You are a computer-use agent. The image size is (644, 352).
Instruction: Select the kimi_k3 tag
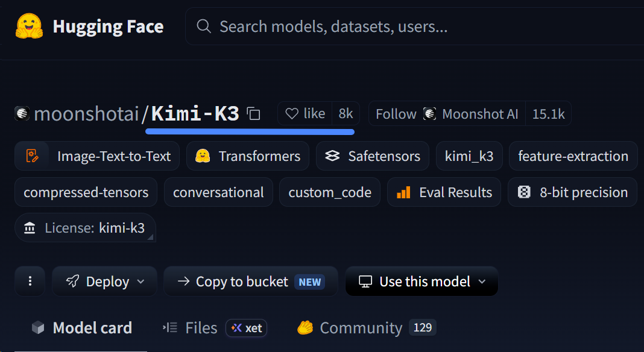(469, 156)
